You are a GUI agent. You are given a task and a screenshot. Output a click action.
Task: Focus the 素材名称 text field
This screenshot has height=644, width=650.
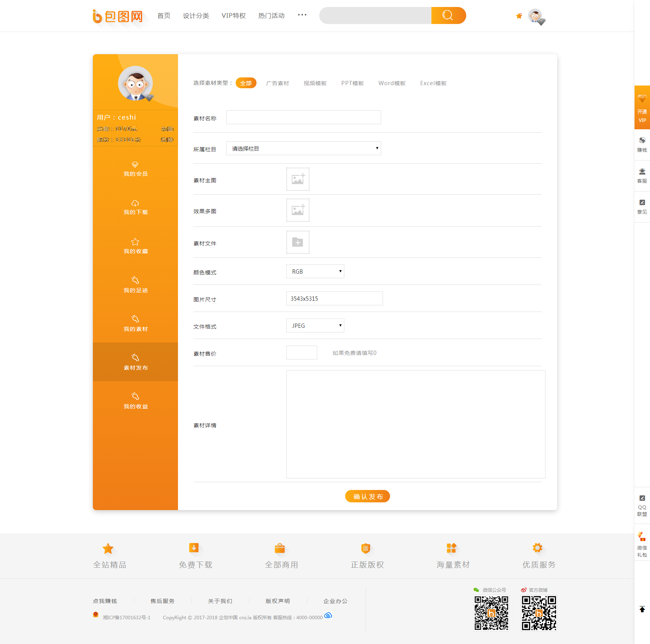coord(304,117)
